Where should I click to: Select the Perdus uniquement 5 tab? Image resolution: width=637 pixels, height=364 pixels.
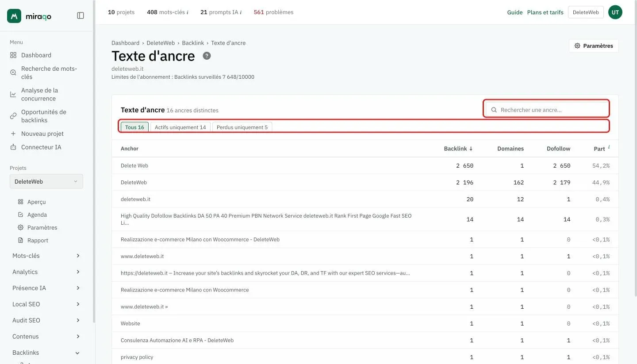coord(242,127)
